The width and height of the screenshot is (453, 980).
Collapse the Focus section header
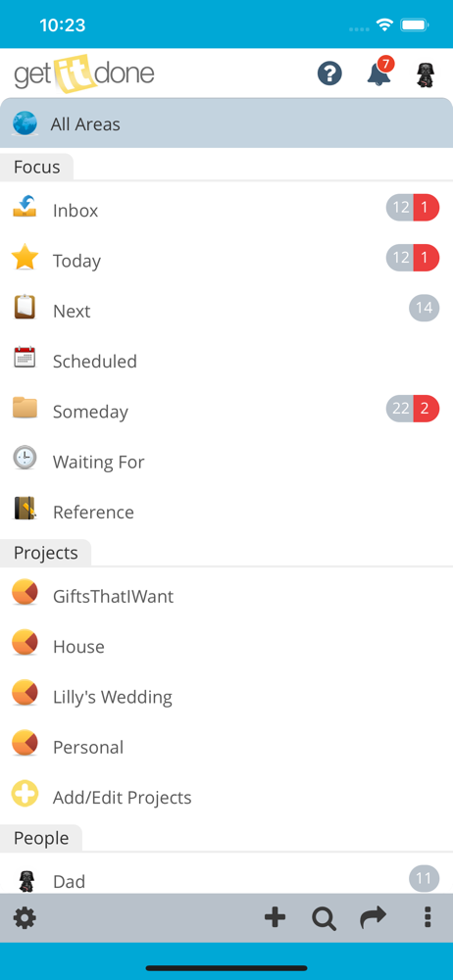37,167
